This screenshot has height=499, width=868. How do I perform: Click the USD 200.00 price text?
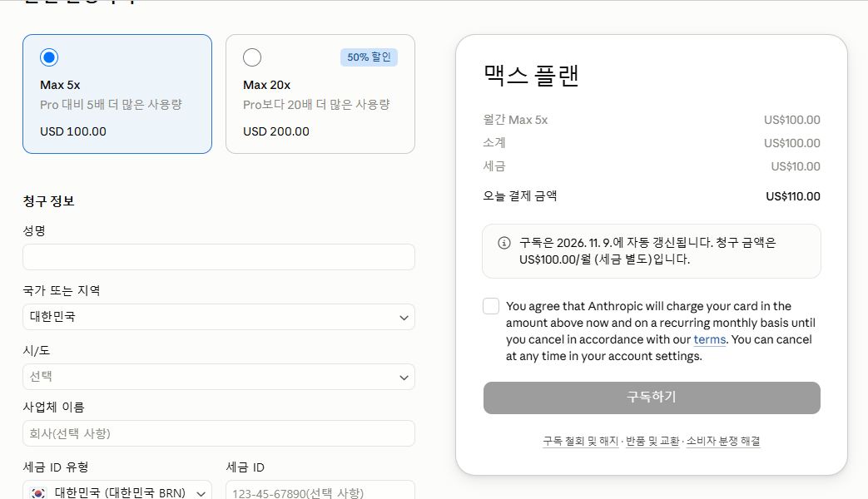276,131
